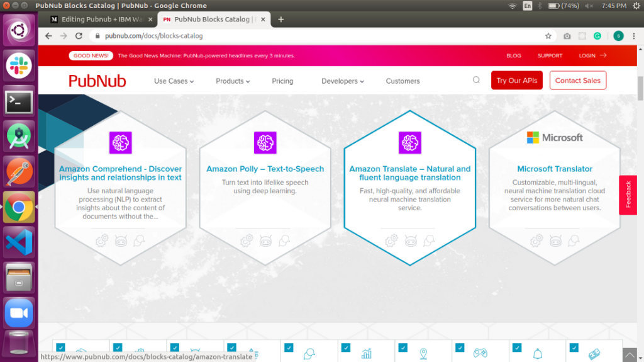Click the chat bubble category filter icon
Viewport: 644px width, 362px height.
(x=309, y=353)
